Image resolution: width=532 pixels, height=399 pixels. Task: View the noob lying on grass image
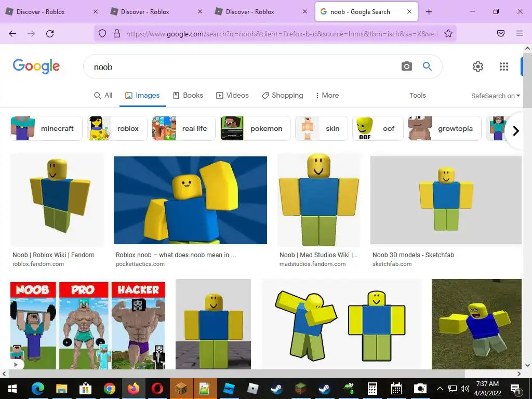click(x=476, y=324)
